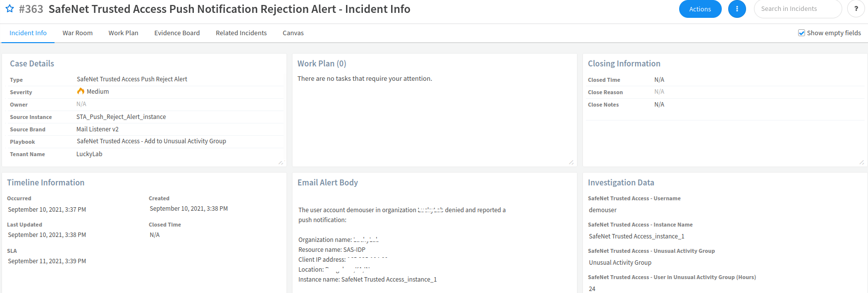868x293 pixels.
Task: Select the Close Reason N/A value
Action: 659,92
